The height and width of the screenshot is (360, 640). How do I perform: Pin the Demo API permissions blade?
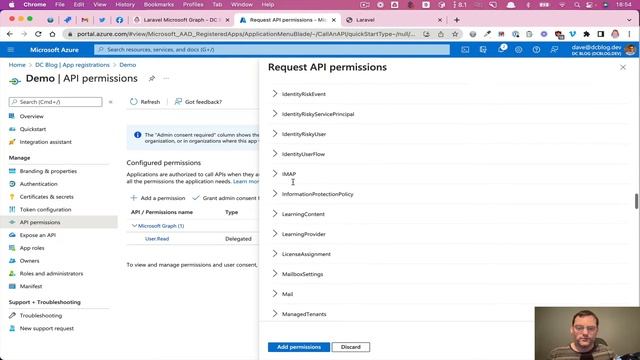tap(152, 78)
